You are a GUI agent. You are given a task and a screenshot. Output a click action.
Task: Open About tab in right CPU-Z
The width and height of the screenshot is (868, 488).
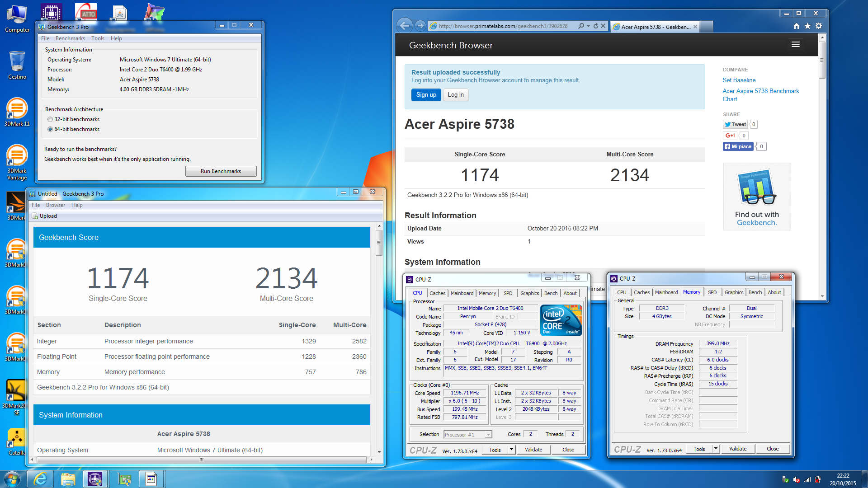(774, 292)
